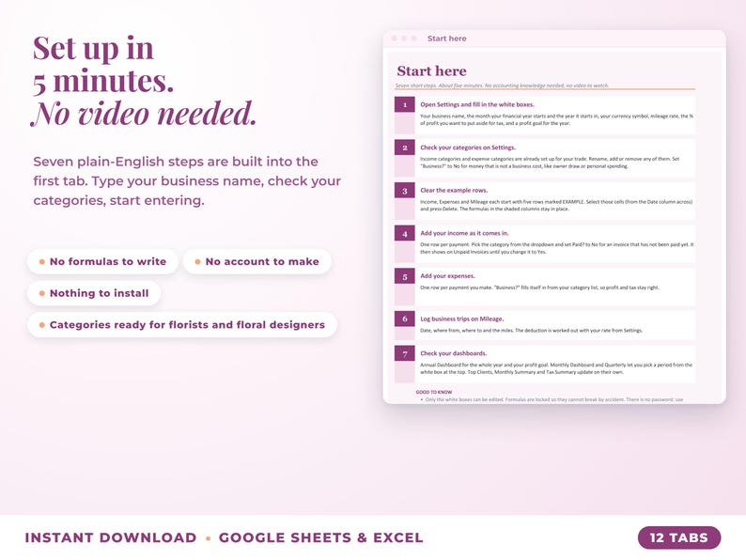Click step number 6 box
The image size is (746, 560).
pos(404,319)
